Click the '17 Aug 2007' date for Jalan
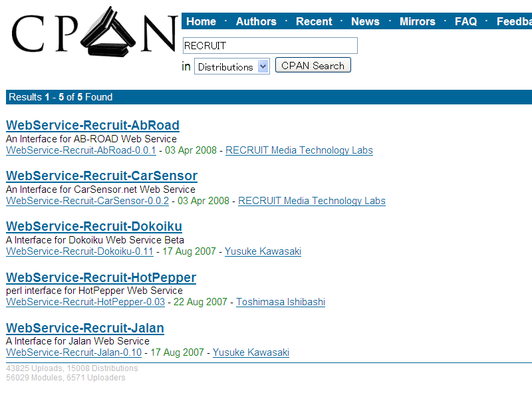This screenshot has width=532, height=399. [177, 352]
